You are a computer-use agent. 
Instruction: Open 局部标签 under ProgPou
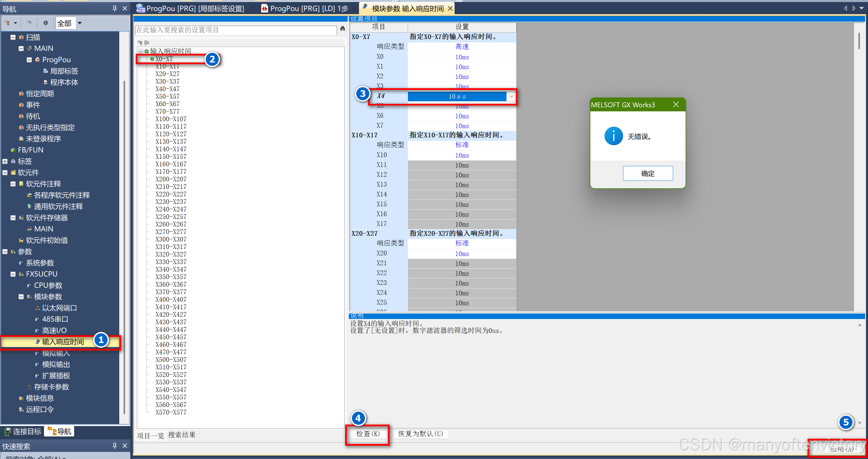64,71
